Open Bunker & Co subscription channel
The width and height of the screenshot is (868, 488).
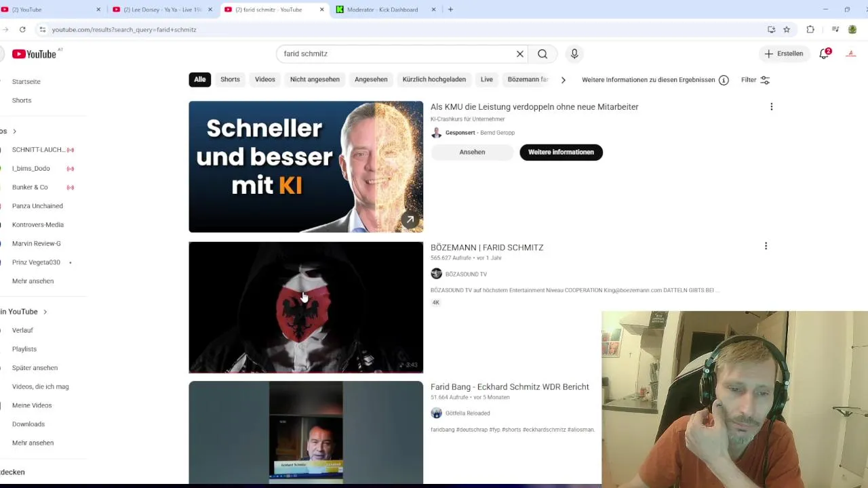(x=30, y=187)
